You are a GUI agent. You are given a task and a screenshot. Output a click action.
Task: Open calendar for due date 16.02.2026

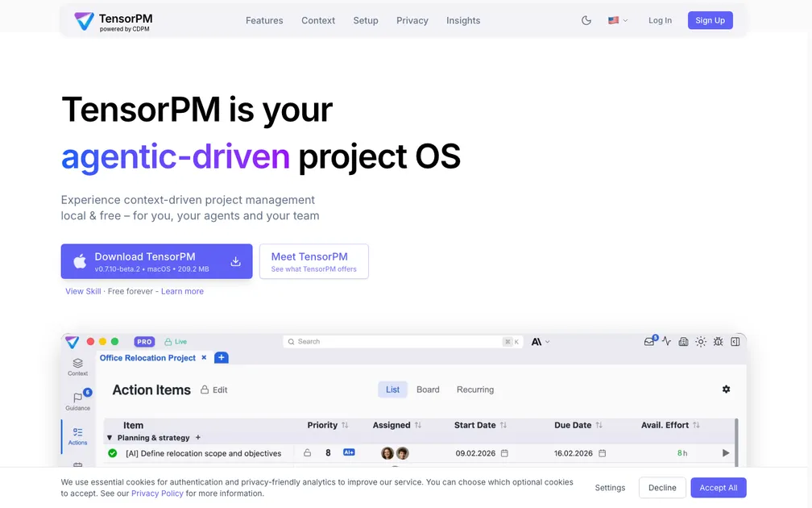pyautogui.click(x=603, y=453)
